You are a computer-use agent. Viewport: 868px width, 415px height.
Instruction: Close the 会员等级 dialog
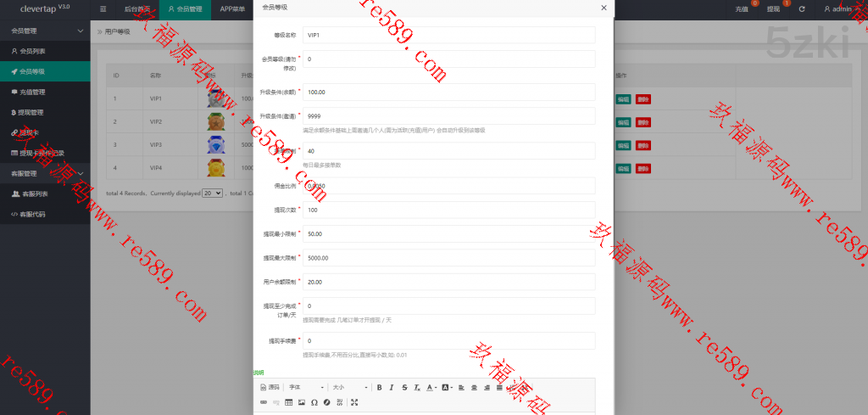[x=604, y=8]
